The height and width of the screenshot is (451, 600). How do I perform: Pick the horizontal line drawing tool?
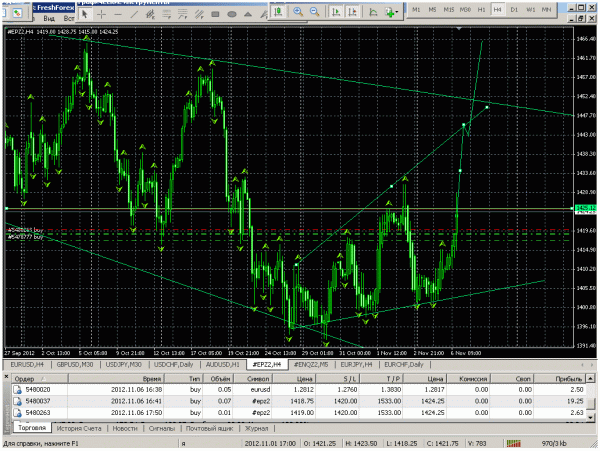pyautogui.click(x=117, y=15)
